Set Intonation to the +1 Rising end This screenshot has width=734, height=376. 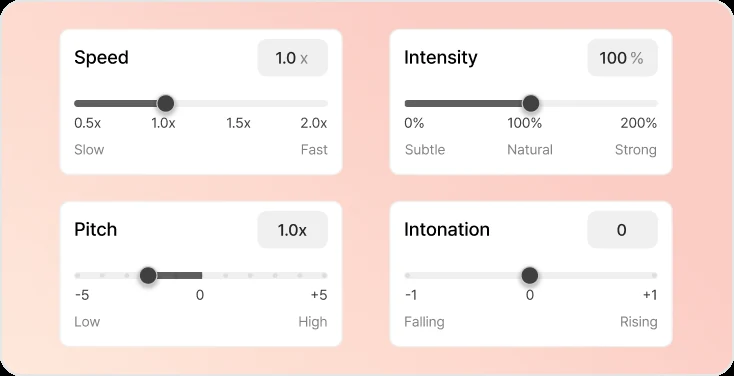[654, 275]
